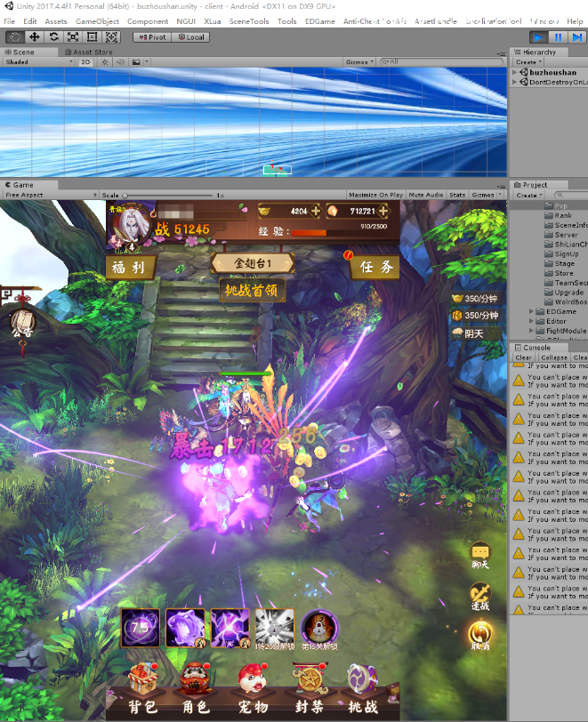Viewport: 588px width, 722px height.
Task: Click 任务 quest button in game
Action: tap(376, 267)
